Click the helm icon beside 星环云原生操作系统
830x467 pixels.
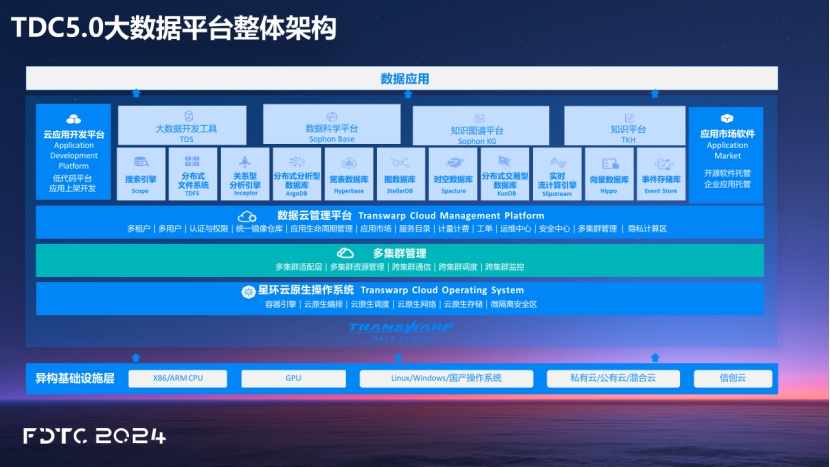tap(248, 291)
